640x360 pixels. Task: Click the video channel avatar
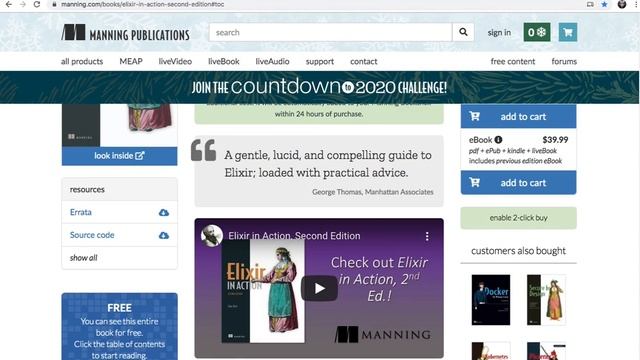(x=212, y=236)
